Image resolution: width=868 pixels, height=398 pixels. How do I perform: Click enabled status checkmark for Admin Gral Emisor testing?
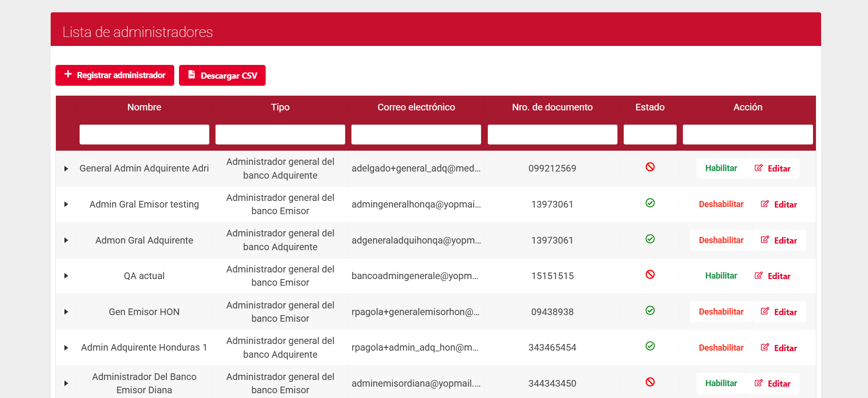coord(650,203)
